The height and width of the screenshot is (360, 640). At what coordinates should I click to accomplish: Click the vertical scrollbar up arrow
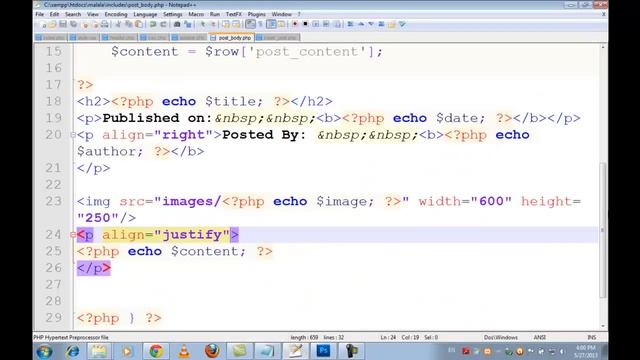pos(603,48)
